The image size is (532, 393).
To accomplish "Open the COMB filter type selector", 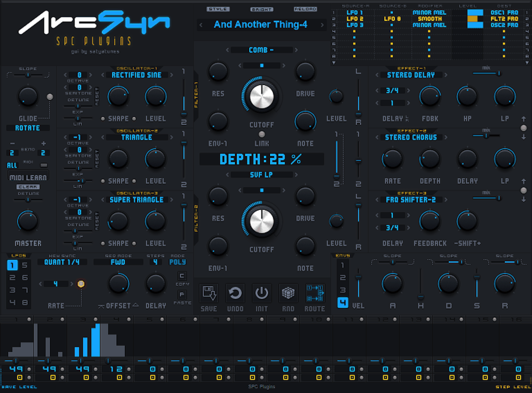I will click(x=261, y=50).
